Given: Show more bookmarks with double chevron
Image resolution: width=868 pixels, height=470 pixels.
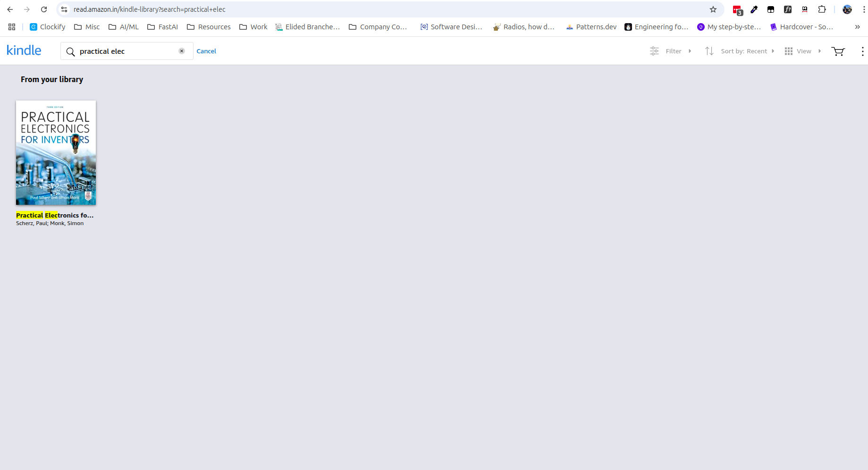Looking at the screenshot, I should click(x=857, y=27).
